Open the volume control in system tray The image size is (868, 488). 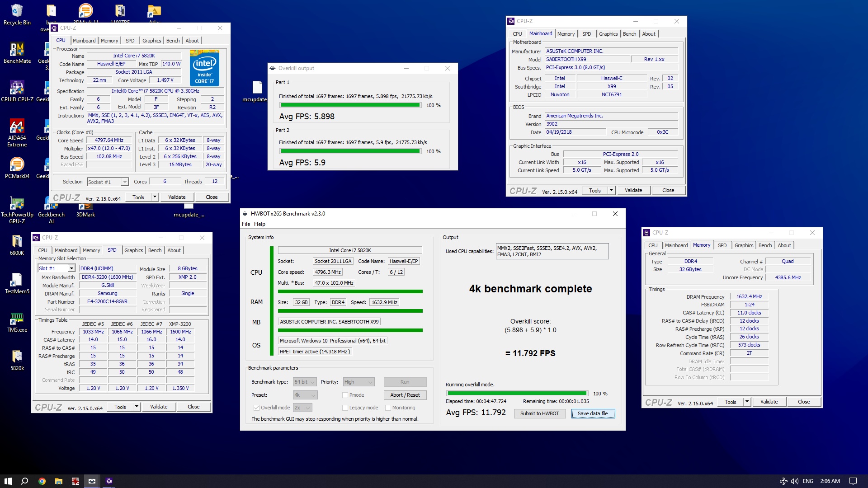pyautogui.click(x=794, y=481)
